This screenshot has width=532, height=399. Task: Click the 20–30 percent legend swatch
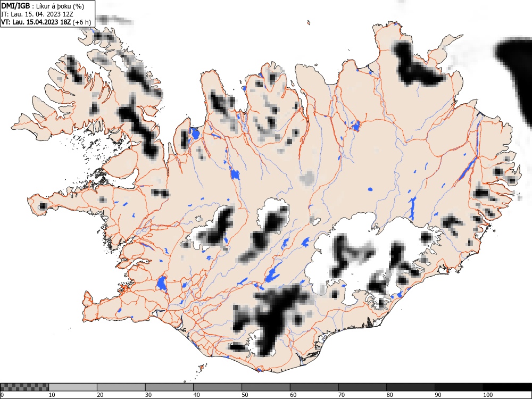pyautogui.click(x=121, y=387)
